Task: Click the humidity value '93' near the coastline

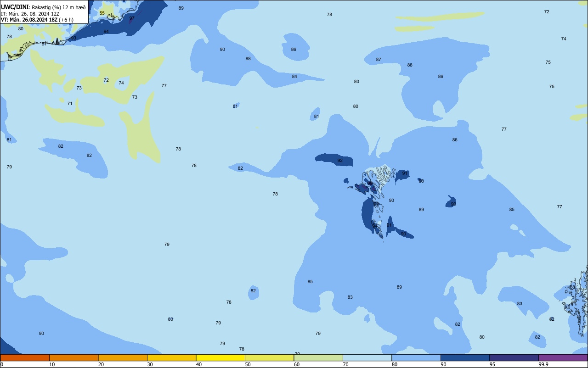Action: coord(73,38)
